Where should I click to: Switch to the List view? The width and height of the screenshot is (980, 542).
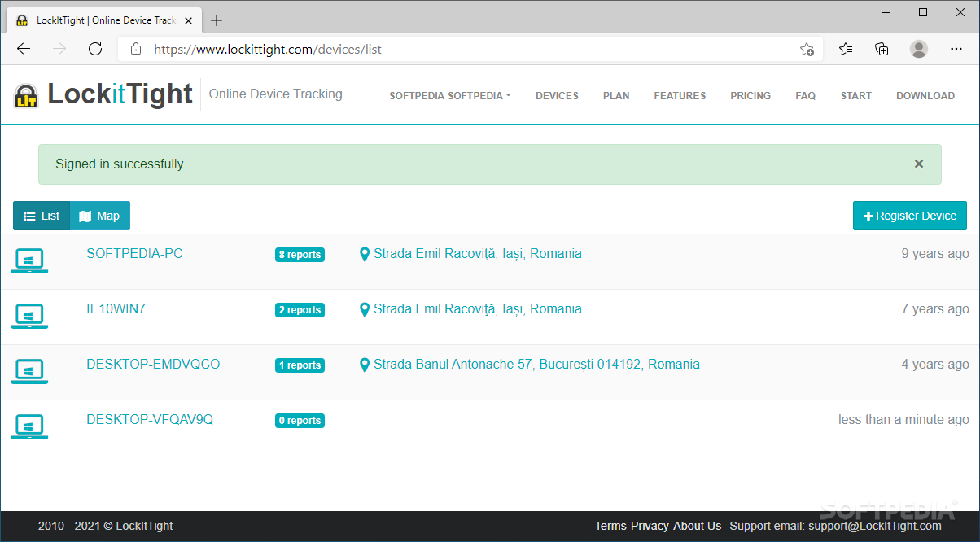click(x=42, y=216)
